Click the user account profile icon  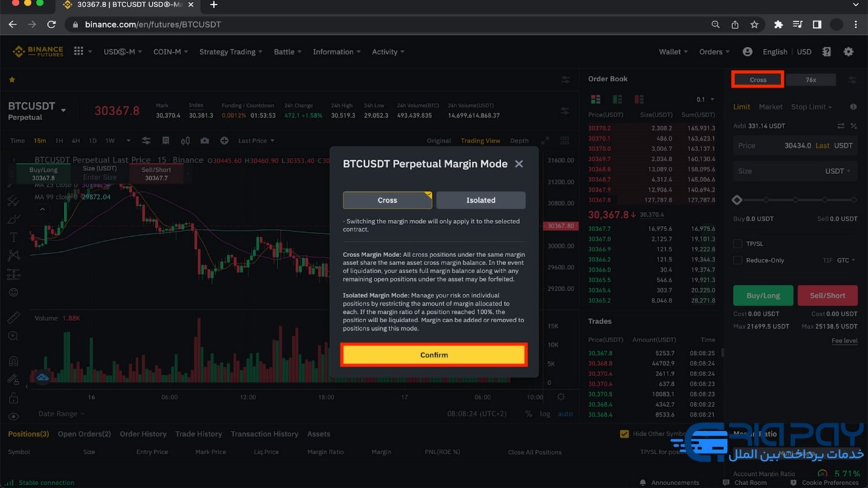[x=747, y=52]
